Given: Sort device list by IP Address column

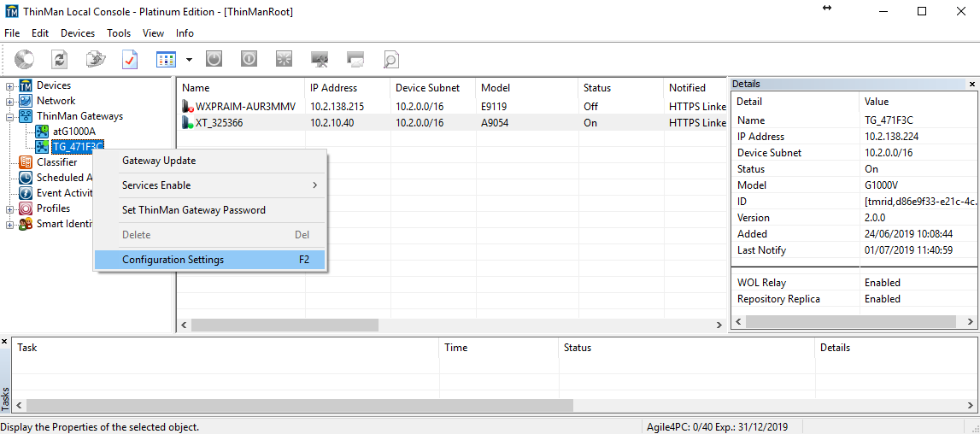Looking at the screenshot, I should click(x=348, y=88).
